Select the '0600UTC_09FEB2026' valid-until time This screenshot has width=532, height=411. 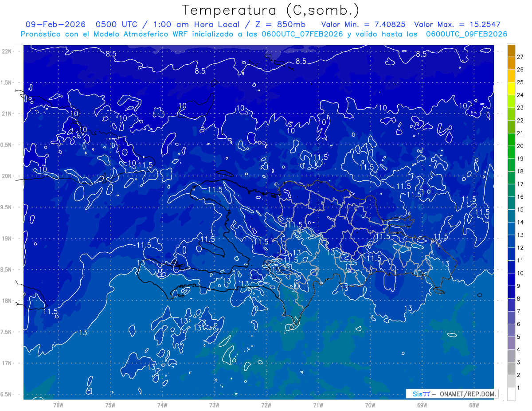pyautogui.click(x=466, y=34)
